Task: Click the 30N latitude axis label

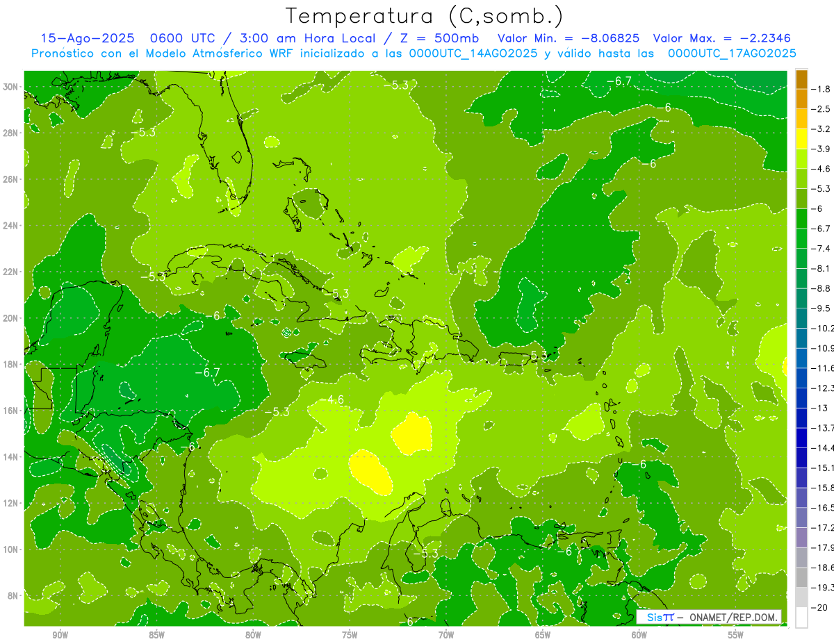Action: [x=12, y=87]
